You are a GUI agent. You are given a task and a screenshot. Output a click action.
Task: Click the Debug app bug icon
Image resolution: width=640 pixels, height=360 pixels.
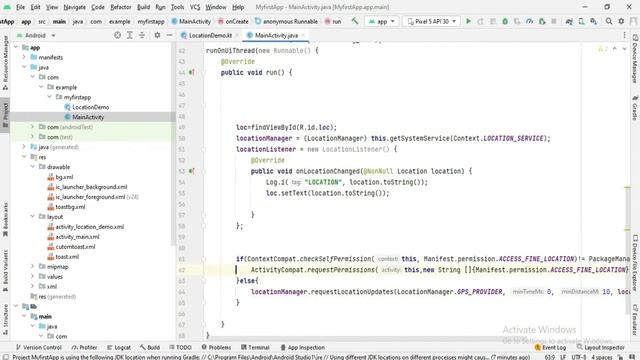pyautogui.click(x=505, y=21)
